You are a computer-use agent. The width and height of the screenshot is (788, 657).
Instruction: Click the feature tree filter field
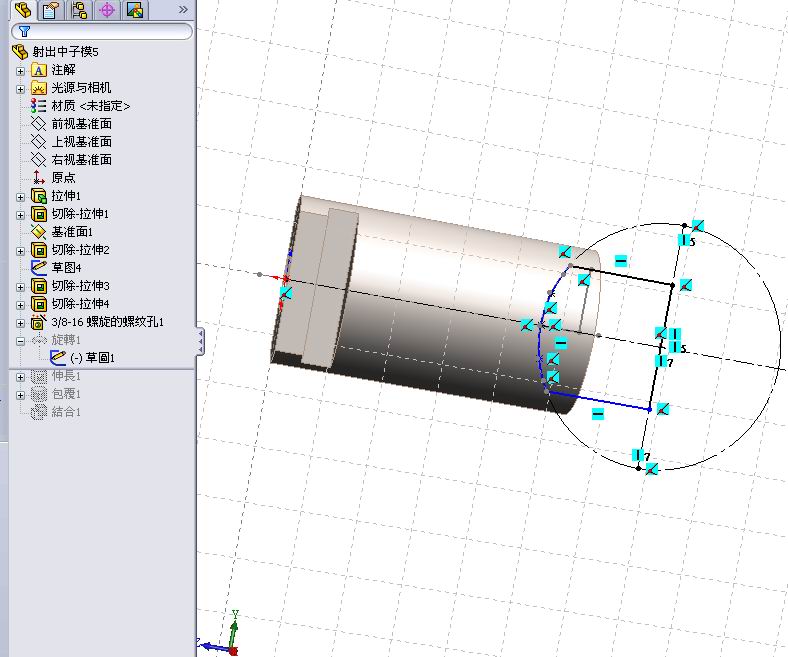(x=102, y=32)
